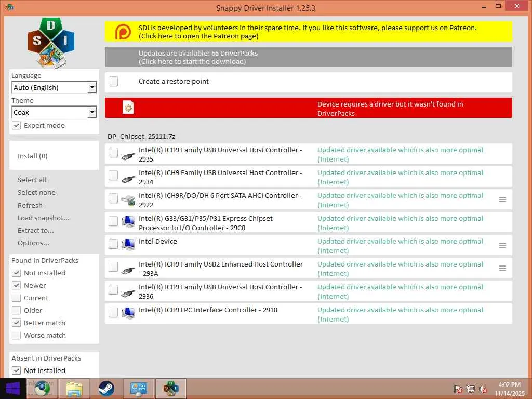Click the SDI hexagon logo
Screen dimensions: 532x399
point(51,43)
